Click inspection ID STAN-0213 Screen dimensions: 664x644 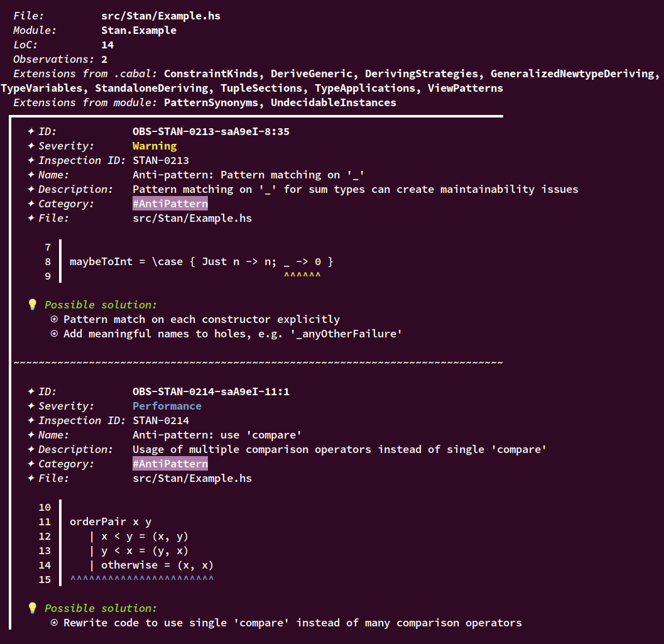point(161,160)
